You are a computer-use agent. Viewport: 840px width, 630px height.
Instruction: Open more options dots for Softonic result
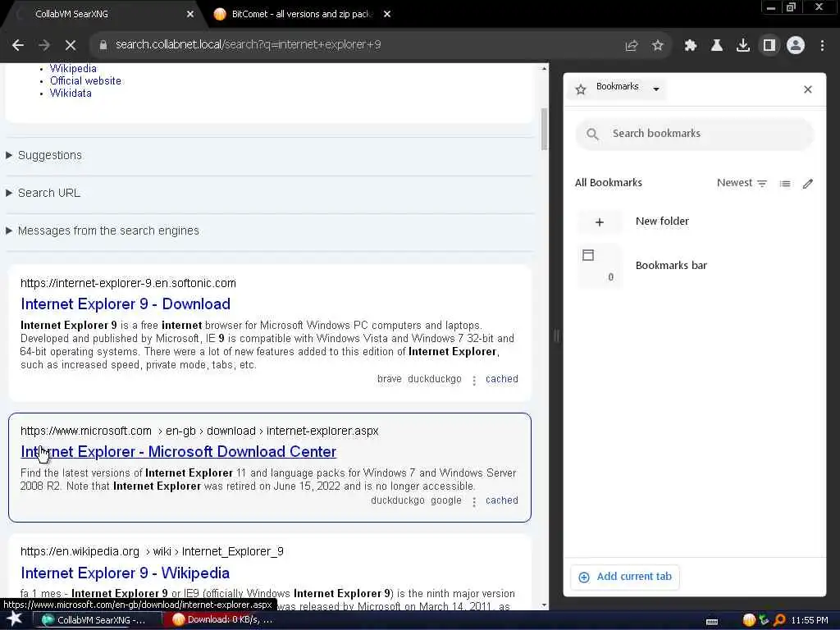click(x=474, y=381)
